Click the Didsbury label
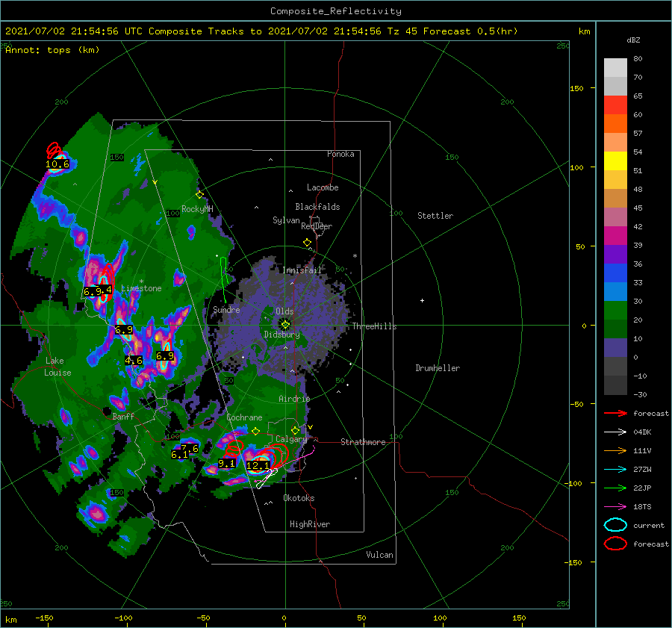The image size is (672, 628). coord(281,335)
